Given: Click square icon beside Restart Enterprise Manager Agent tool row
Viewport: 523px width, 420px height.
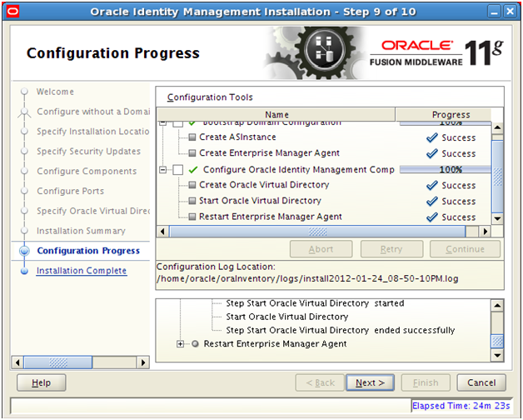Looking at the screenshot, I should pos(192,217).
